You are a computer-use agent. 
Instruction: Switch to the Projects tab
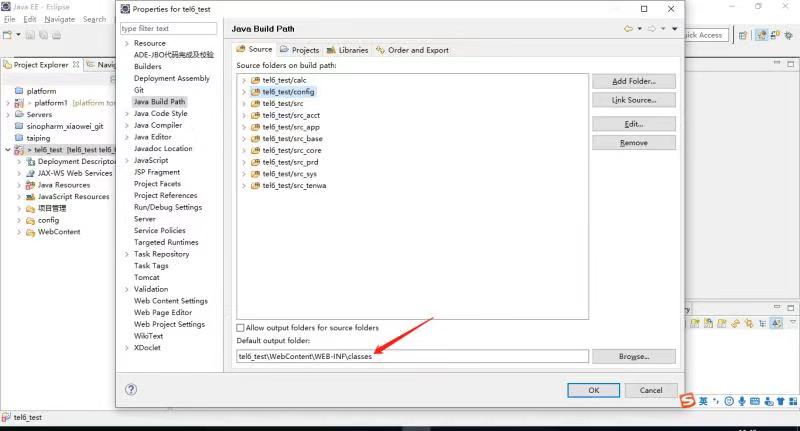tap(299, 50)
